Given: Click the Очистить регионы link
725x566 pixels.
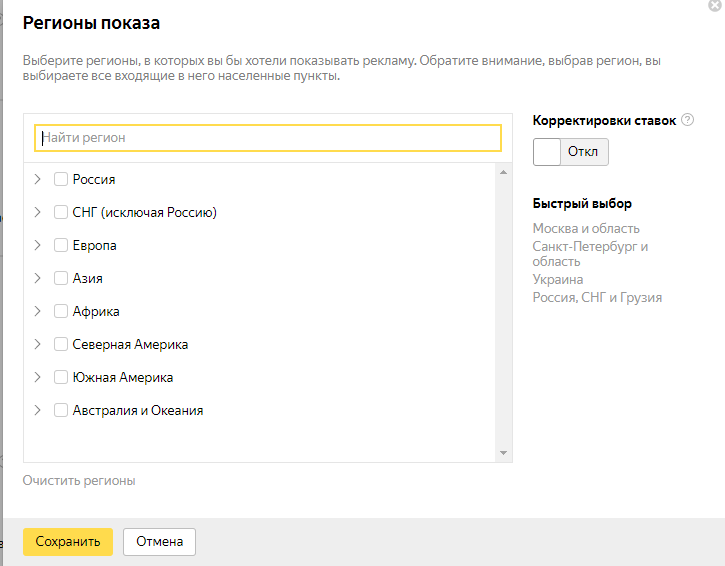Looking at the screenshot, I should pyautogui.click(x=79, y=481).
